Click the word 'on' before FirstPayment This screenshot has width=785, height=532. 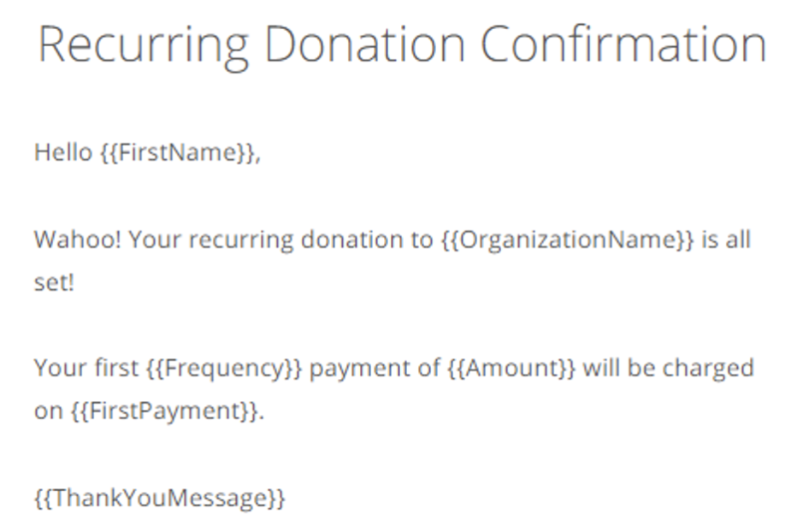(x=49, y=411)
